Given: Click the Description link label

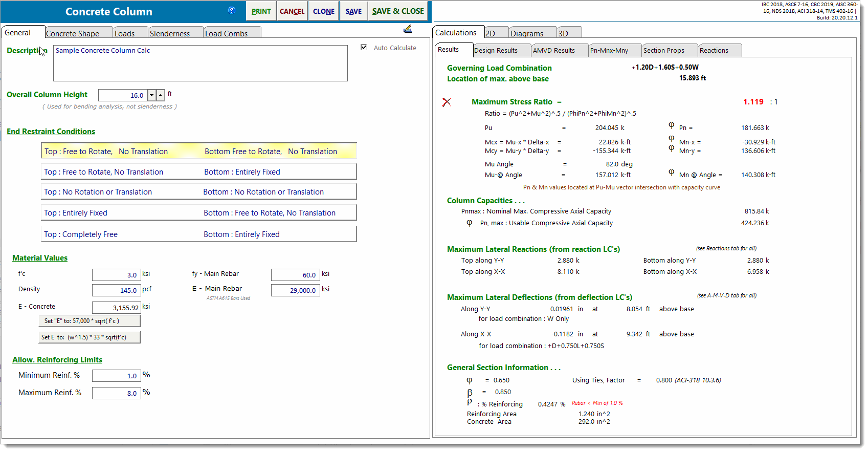Looking at the screenshot, I should (27, 50).
